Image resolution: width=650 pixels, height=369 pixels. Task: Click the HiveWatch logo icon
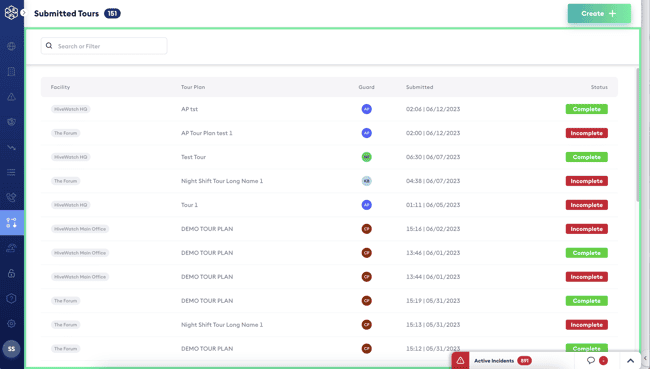pyautogui.click(x=11, y=12)
